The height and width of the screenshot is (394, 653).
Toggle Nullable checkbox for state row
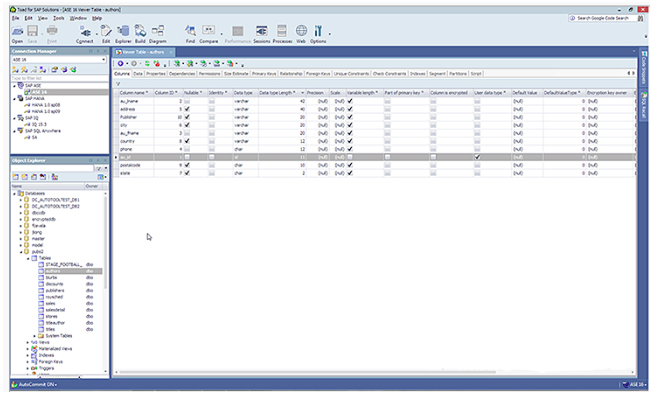[187, 173]
